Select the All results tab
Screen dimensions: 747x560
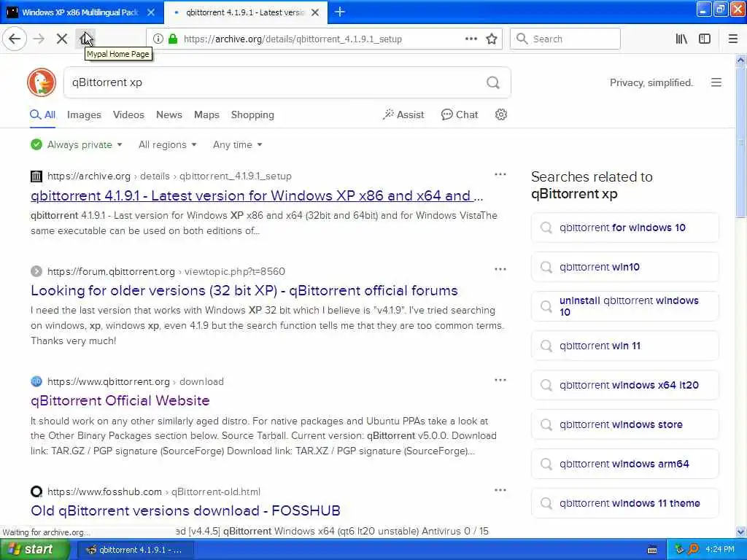click(x=43, y=114)
